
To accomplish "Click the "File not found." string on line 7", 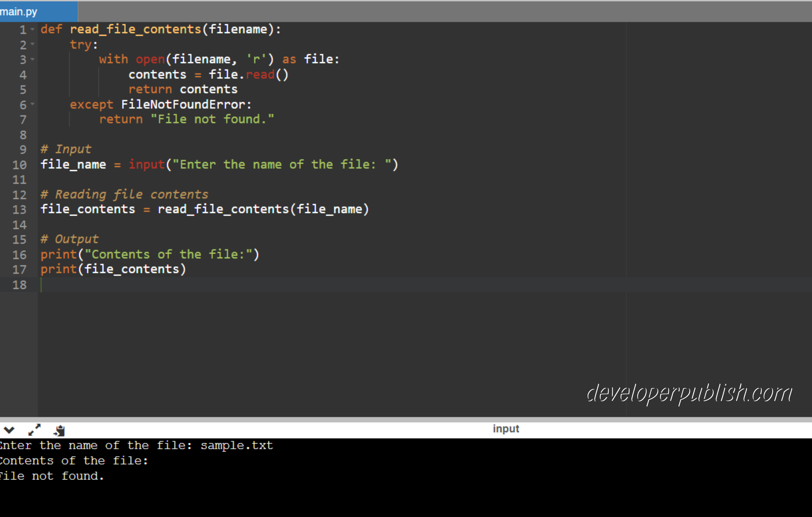I will [x=212, y=119].
